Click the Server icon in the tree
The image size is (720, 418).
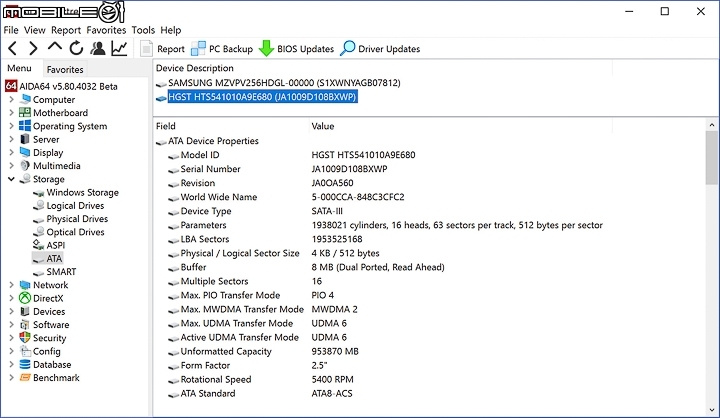click(25, 139)
